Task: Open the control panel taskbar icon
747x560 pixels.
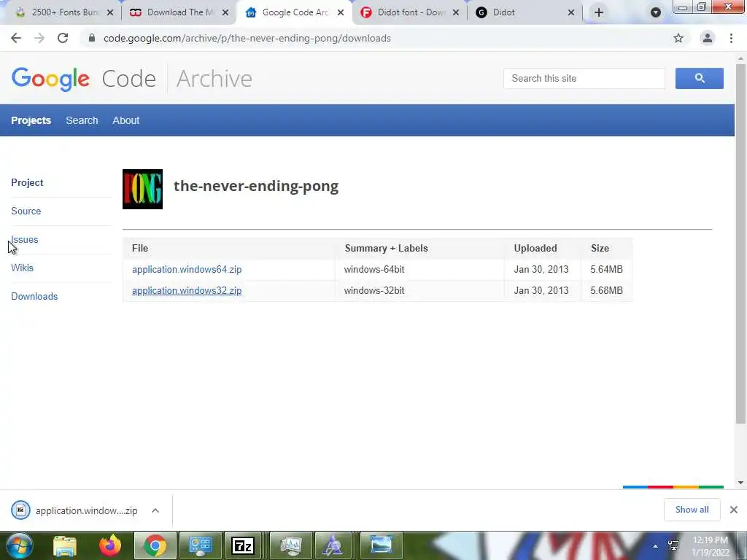Action: [200, 545]
